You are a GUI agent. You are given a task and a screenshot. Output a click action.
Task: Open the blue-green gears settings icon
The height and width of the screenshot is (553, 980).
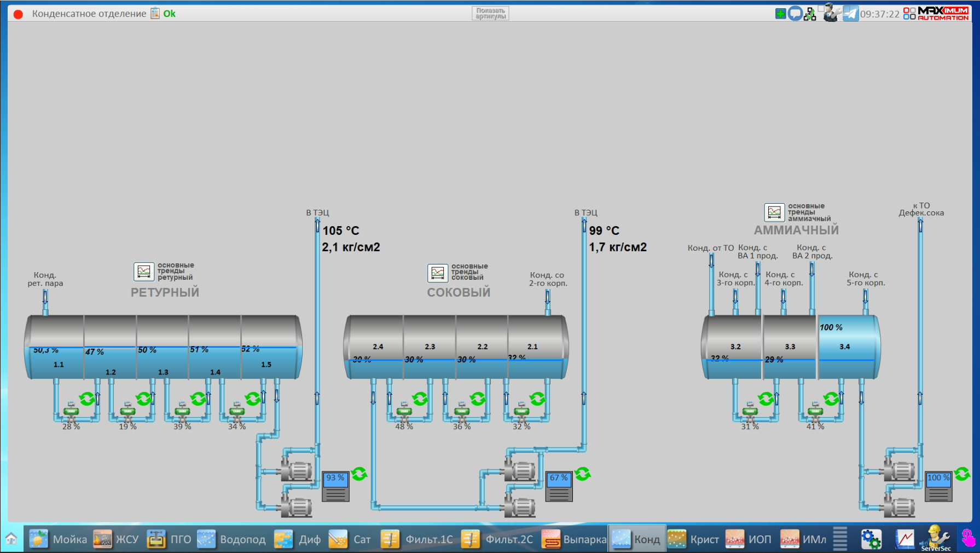[x=871, y=539]
